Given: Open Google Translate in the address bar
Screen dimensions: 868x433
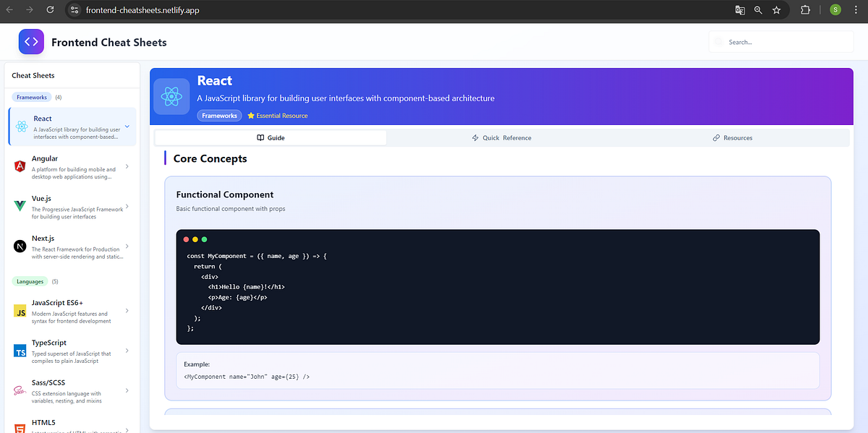Looking at the screenshot, I should coord(740,10).
